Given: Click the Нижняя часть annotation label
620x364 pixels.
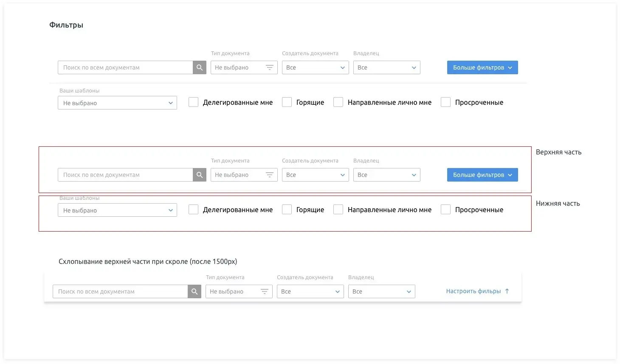Looking at the screenshot, I should 558,203.
